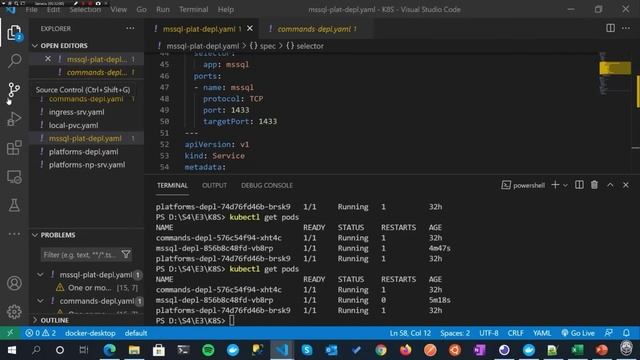Collapse the Problems section
640x360 pixels.
[35, 235]
